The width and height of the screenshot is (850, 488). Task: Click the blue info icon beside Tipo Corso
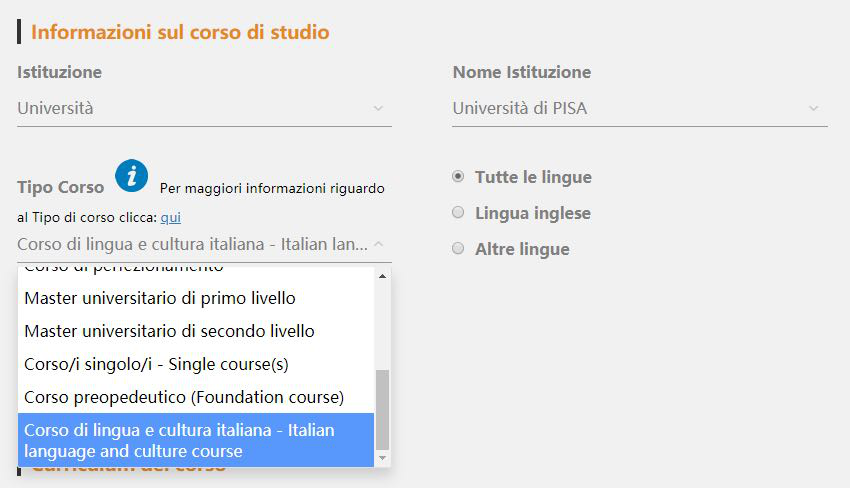[x=131, y=175]
